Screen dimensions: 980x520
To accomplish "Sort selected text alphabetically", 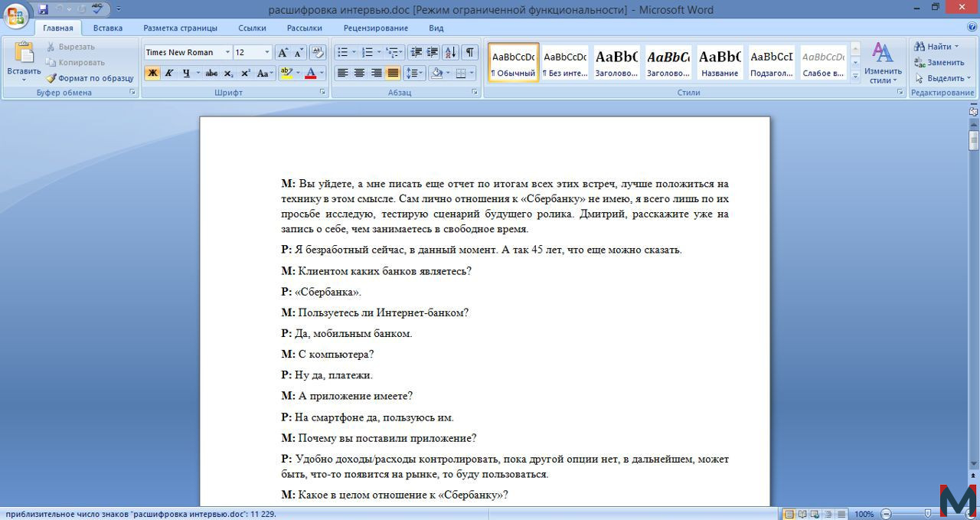I will pyautogui.click(x=450, y=52).
